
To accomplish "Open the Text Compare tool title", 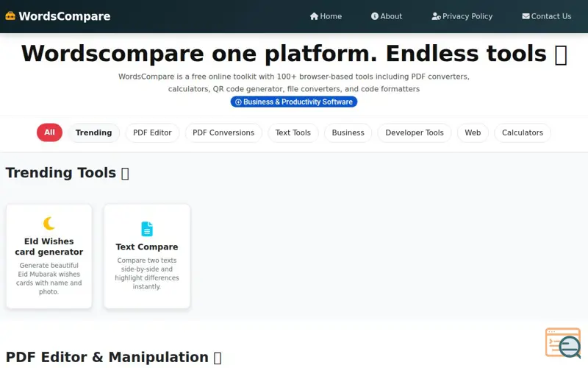I will (147, 247).
